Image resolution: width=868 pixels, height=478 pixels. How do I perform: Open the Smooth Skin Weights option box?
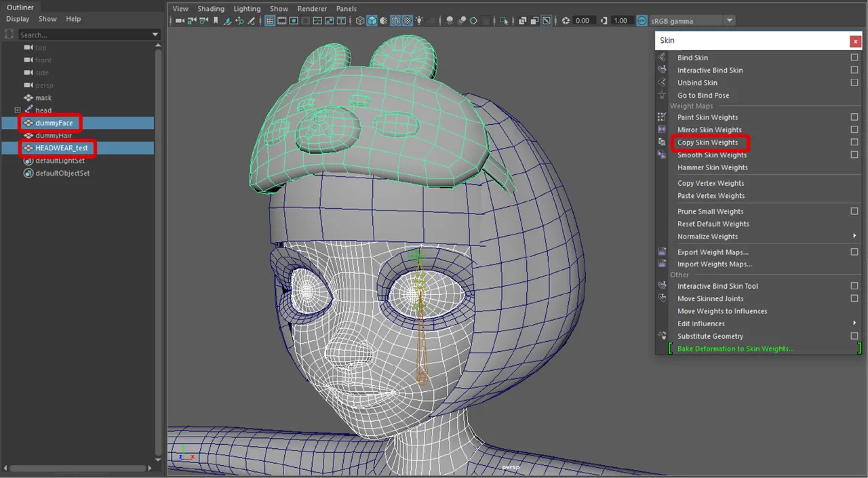click(x=854, y=155)
